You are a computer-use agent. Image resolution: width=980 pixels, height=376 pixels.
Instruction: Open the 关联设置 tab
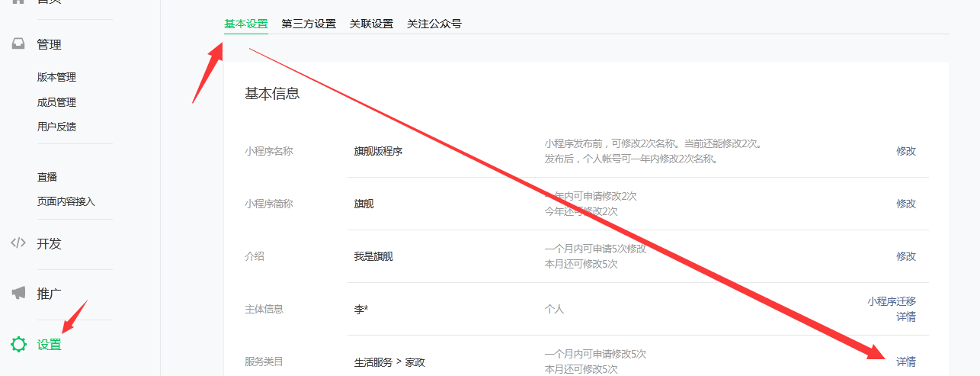(x=371, y=24)
